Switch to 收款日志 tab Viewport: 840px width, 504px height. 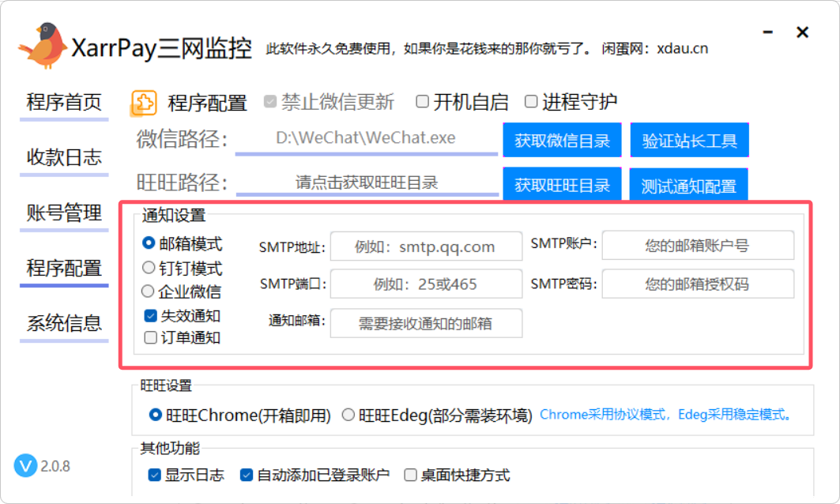(x=64, y=157)
